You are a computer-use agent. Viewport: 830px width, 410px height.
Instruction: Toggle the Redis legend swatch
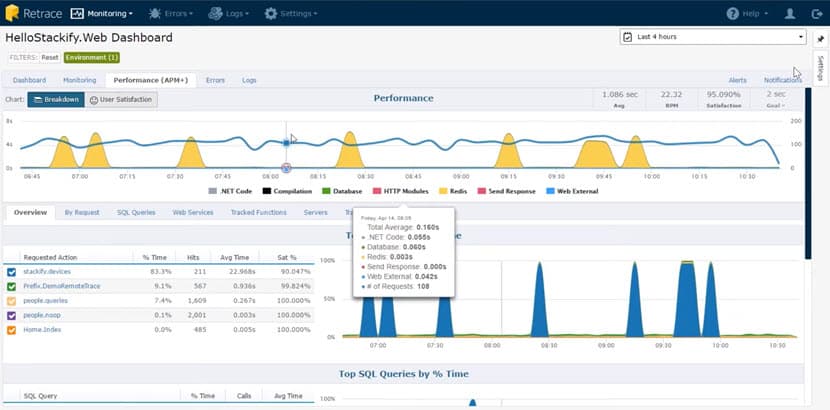(444, 192)
